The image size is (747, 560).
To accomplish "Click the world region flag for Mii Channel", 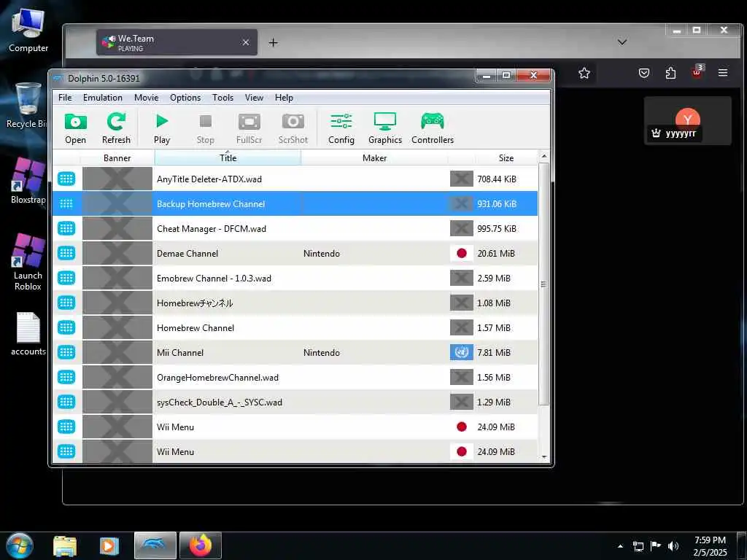I will point(462,352).
